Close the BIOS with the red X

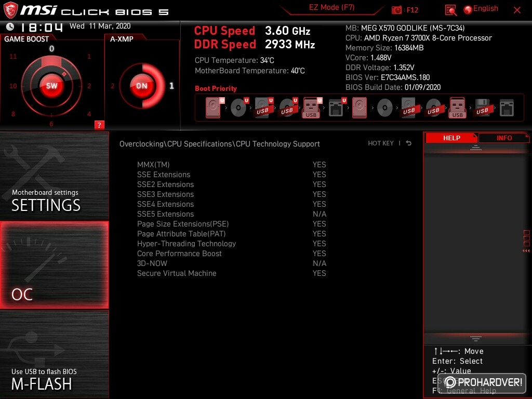point(517,10)
